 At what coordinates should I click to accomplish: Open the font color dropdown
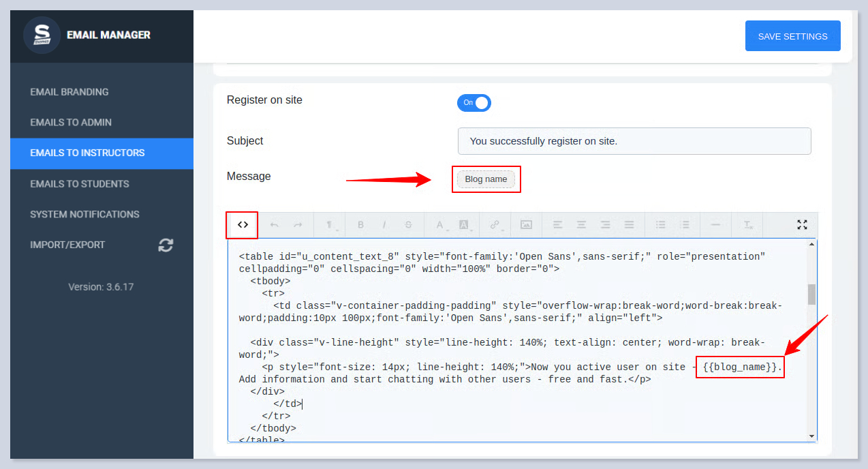440,225
